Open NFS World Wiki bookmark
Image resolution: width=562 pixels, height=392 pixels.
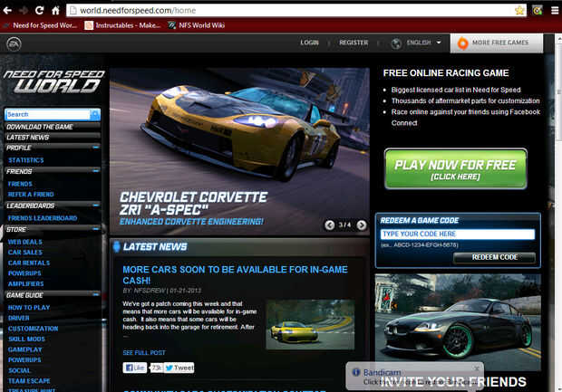tap(197, 25)
